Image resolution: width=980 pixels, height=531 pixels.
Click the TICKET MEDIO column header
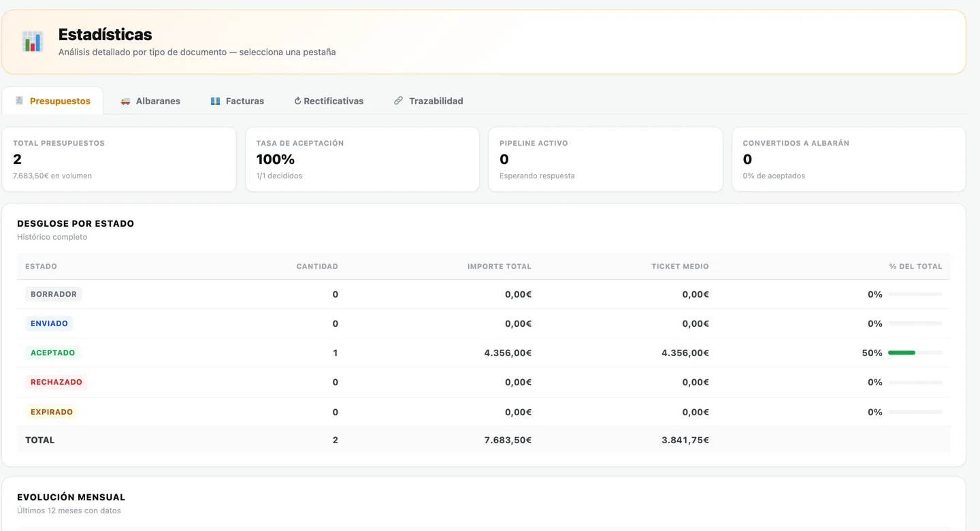(680, 266)
